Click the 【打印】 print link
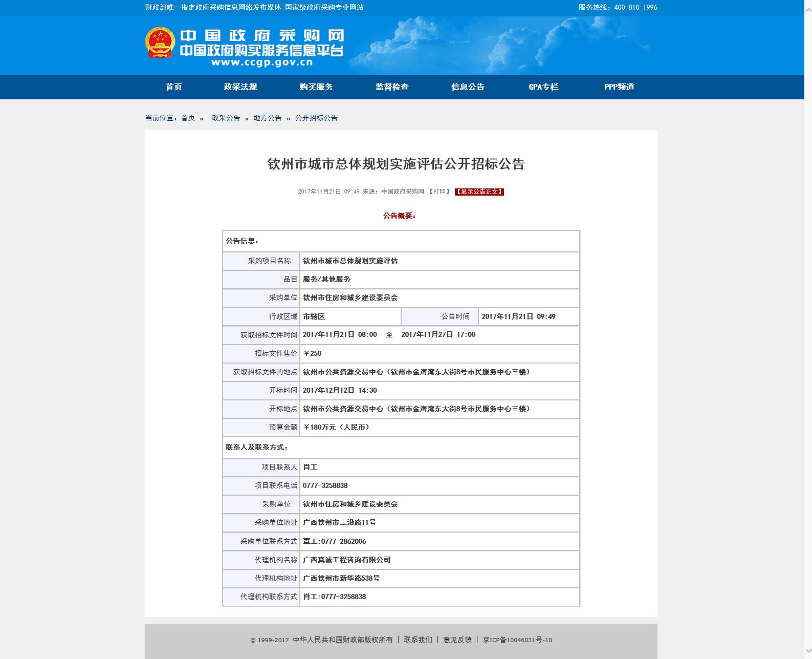 pyautogui.click(x=440, y=192)
